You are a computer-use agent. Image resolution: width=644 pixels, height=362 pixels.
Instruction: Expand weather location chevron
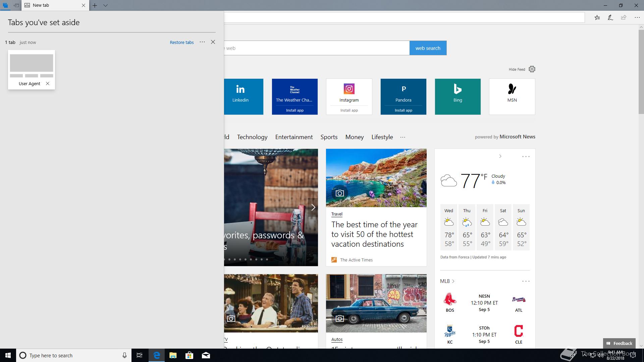tap(500, 156)
